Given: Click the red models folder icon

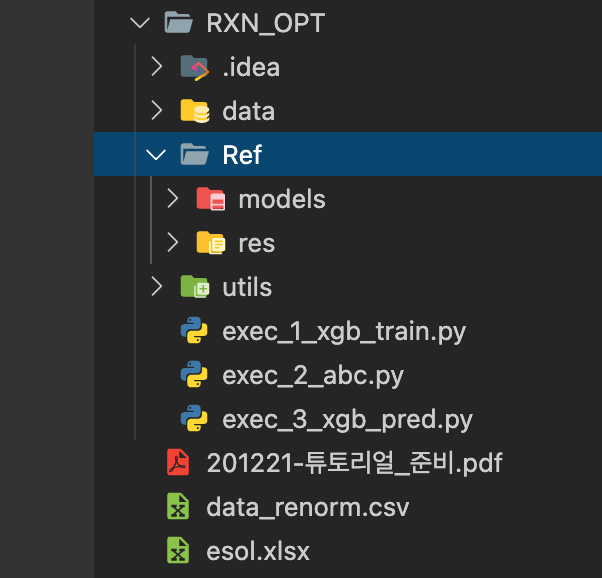Looking at the screenshot, I should point(211,199).
